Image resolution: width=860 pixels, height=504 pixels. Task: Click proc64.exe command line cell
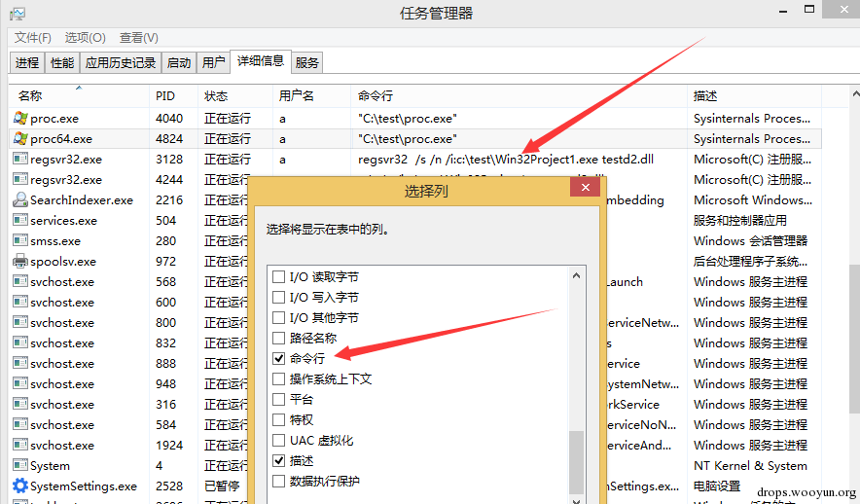pos(407,138)
